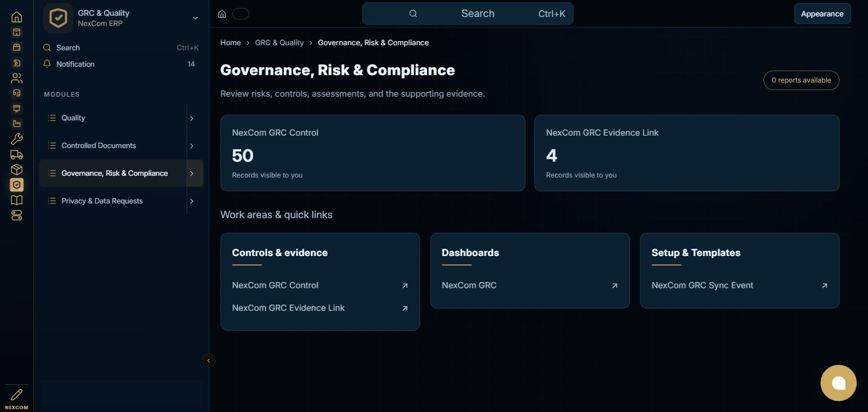Open the NexCom GRC Evidence Link card showing 4
868x412 pixels.
(687, 153)
